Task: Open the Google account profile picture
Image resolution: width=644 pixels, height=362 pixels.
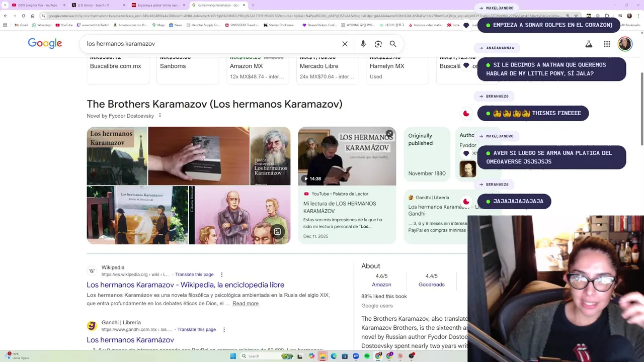Action: point(625,44)
